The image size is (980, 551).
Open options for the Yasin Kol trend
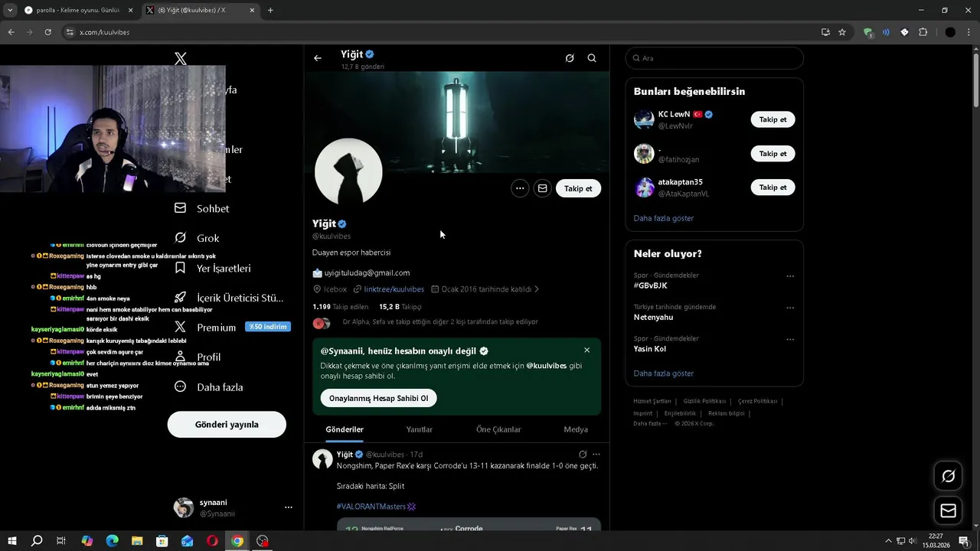(790, 340)
